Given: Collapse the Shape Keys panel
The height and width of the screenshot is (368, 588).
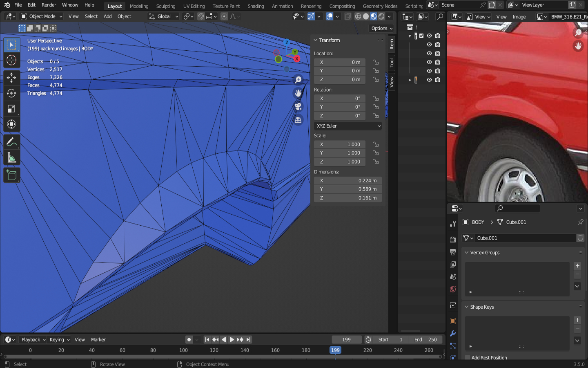Looking at the screenshot, I should (x=467, y=307).
